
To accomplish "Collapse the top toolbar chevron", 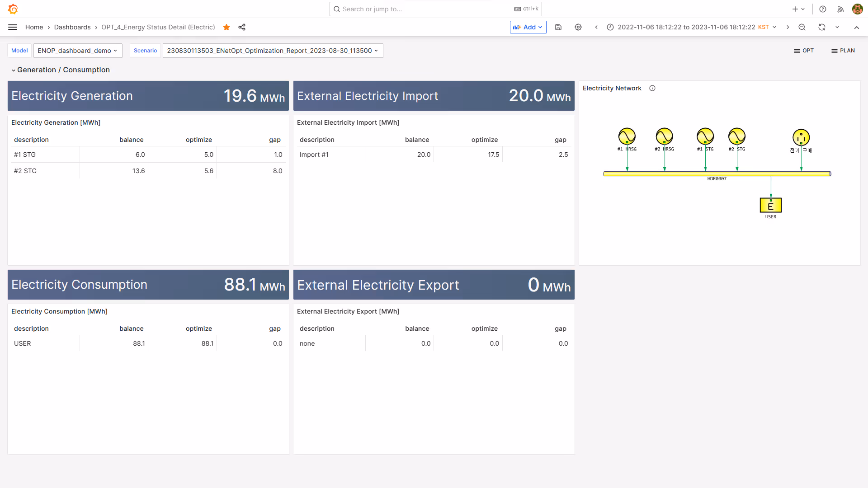I will click(857, 27).
